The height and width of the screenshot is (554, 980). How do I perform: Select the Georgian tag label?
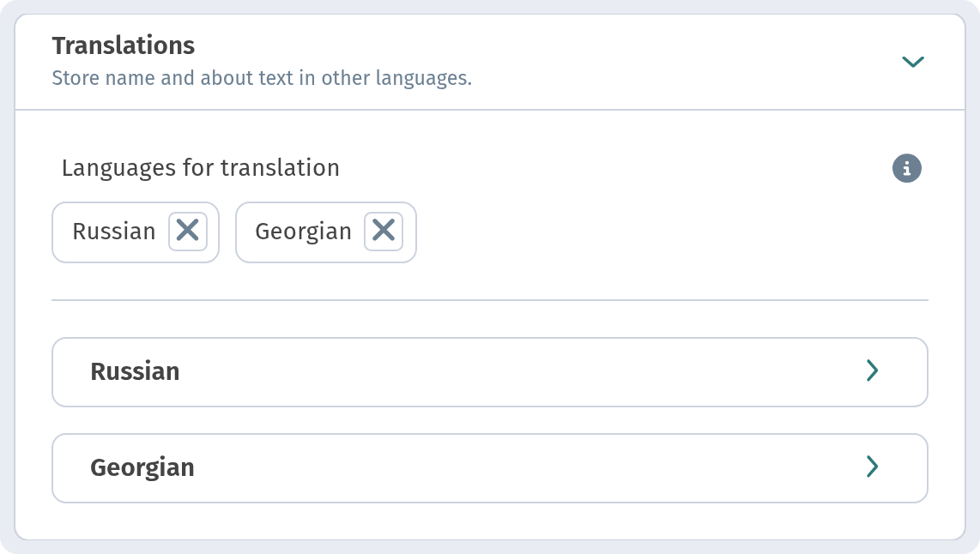[x=303, y=232]
